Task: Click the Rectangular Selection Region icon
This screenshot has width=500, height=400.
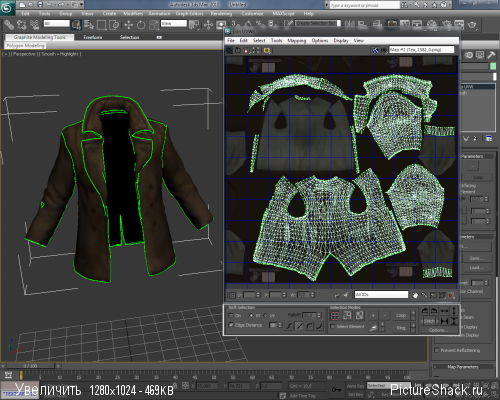Action: 102,25
